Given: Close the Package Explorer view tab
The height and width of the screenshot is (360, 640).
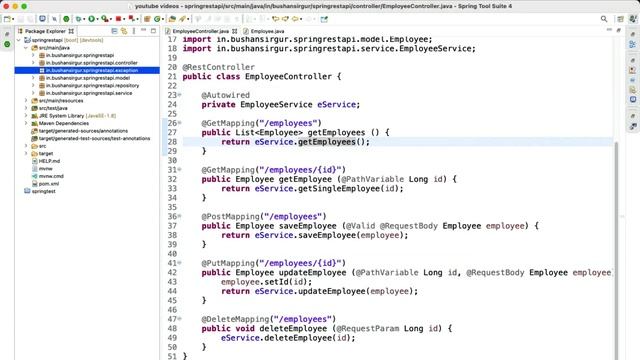Looking at the screenshot, I should point(71,31).
